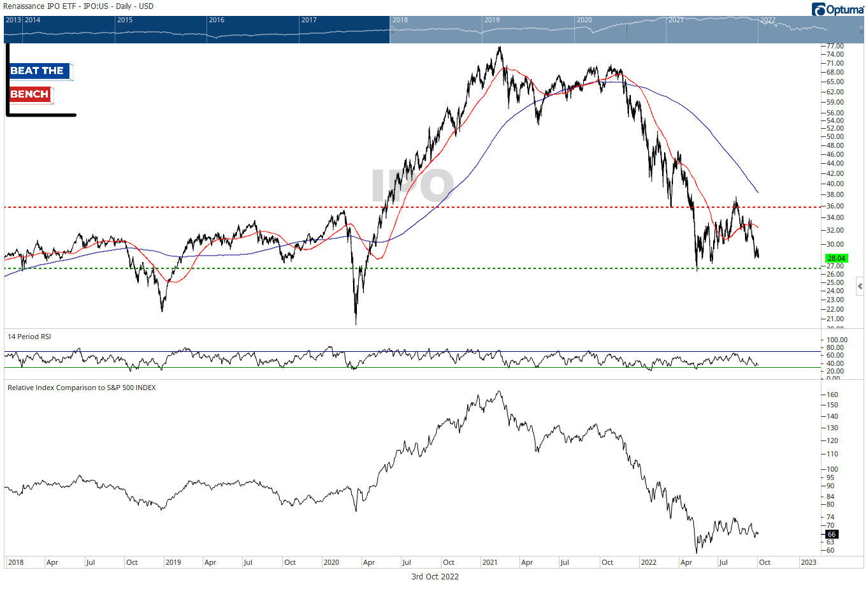Screen dimensions: 868x589
Task: Click the 3rd Oct 2022 date caption
Action: tap(435, 577)
